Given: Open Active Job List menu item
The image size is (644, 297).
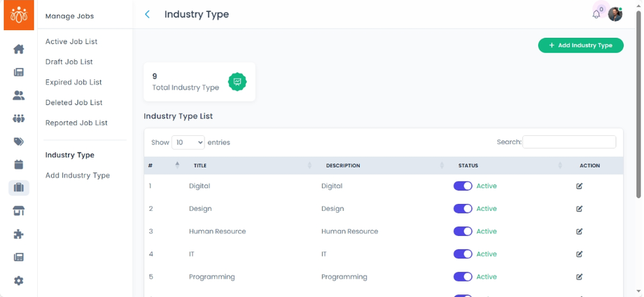Looking at the screenshot, I should [x=71, y=42].
